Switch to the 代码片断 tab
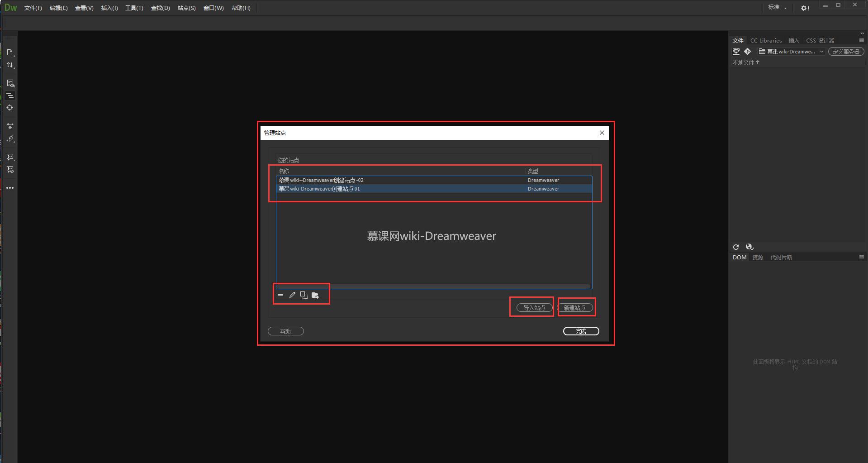The height and width of the screenshot is (463, 868). point(781,258)
